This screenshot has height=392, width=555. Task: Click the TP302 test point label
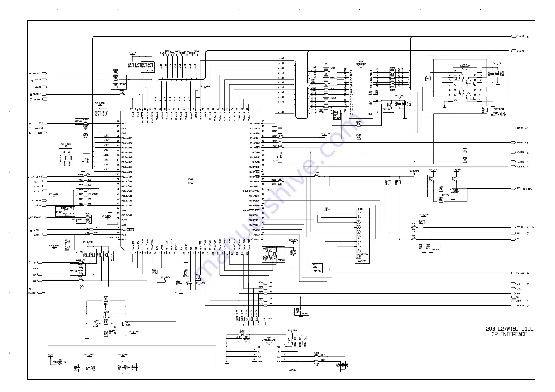(163, 53)
